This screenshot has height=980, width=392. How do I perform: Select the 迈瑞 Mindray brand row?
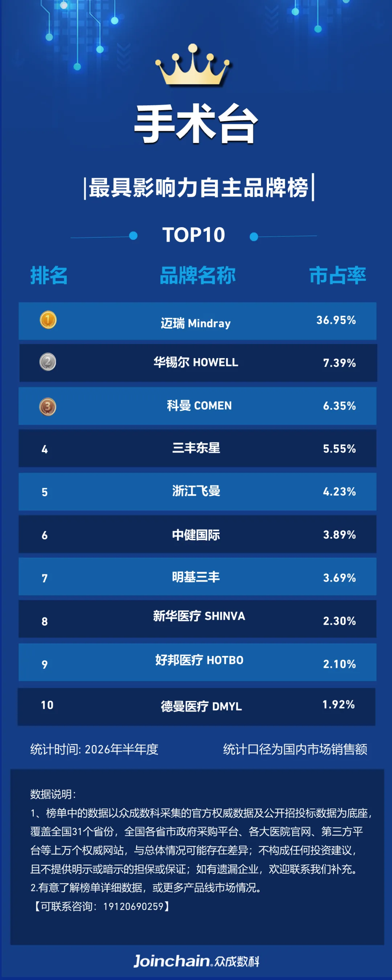pos(197,321)
